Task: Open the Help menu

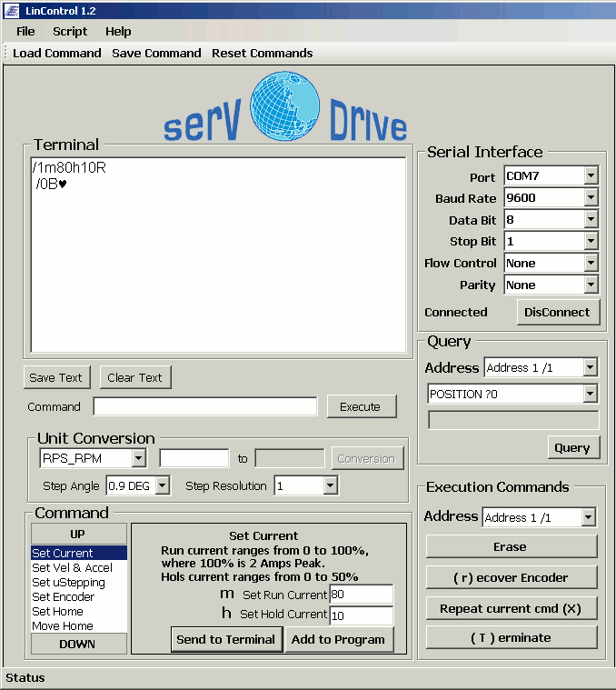Action: [118, 32]
